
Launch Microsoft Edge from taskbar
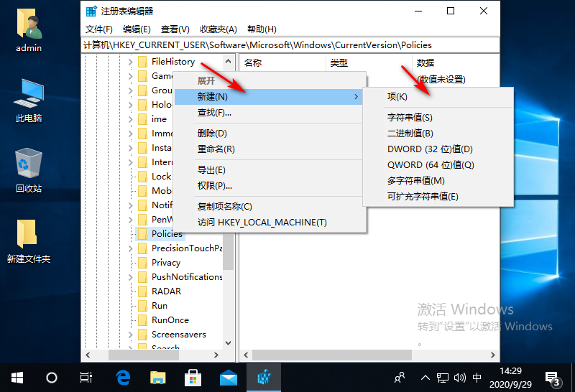(123, 378)
